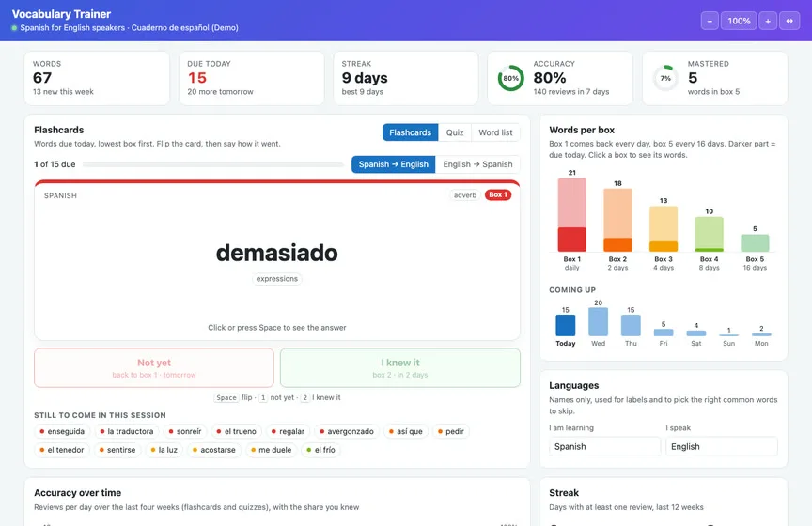Click the Thu bar in Coming Up

click(631, 326)
